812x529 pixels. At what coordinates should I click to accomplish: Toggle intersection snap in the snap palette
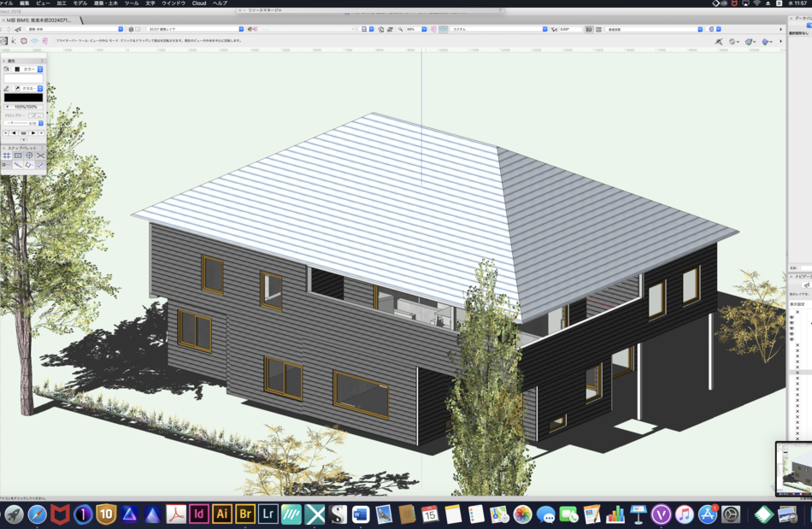click(x=40, y=156)
